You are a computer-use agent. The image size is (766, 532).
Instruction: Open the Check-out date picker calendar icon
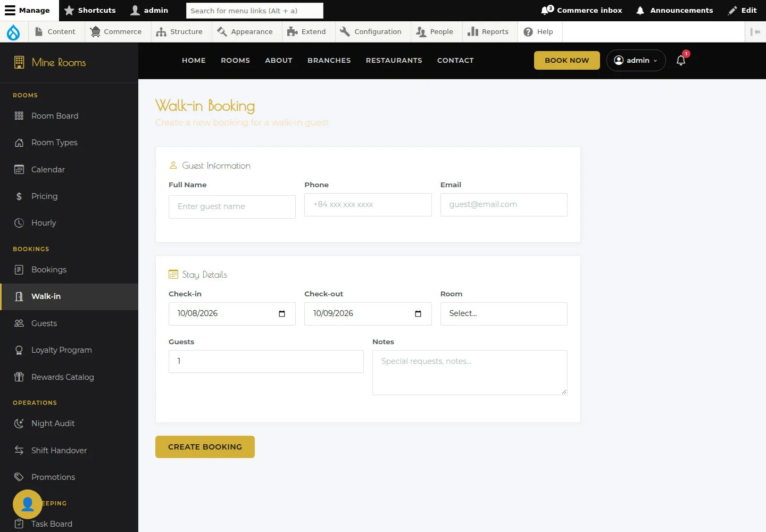click(x=418, y=314)
